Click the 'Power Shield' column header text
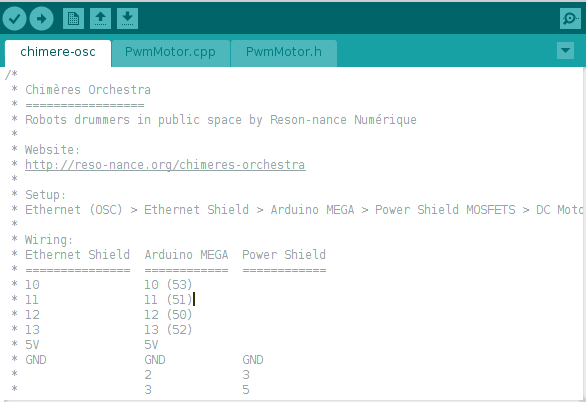The height and width of the screenshot is (402, 586). 284,254
